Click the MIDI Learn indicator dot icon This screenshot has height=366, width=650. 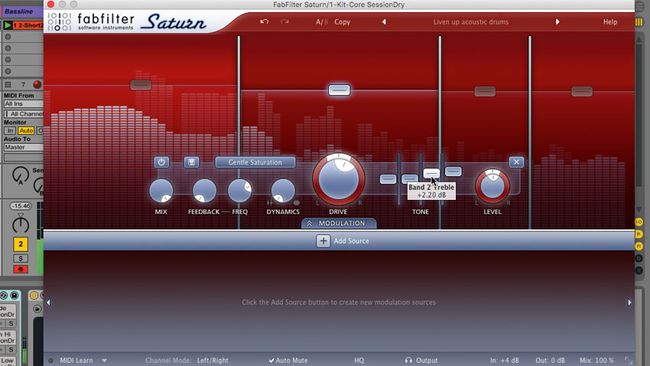pos(51,361)
